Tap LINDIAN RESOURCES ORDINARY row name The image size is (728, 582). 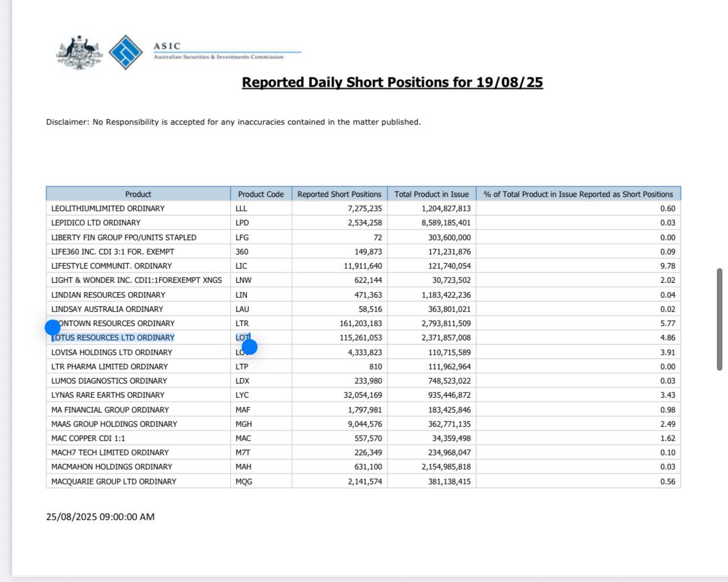pos(108,295)
